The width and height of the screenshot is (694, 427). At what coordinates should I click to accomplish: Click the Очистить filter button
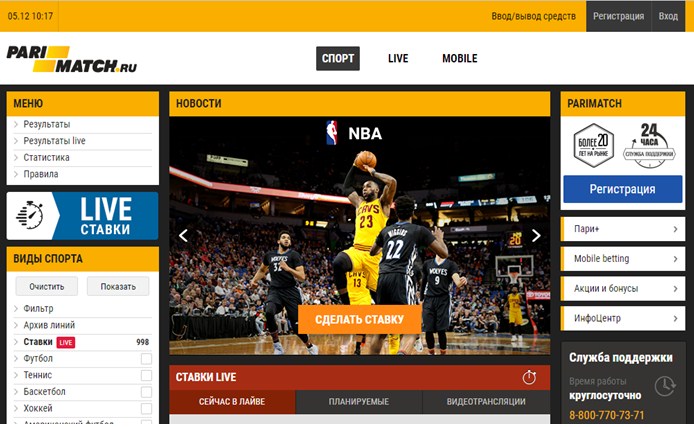pos(46,287)
